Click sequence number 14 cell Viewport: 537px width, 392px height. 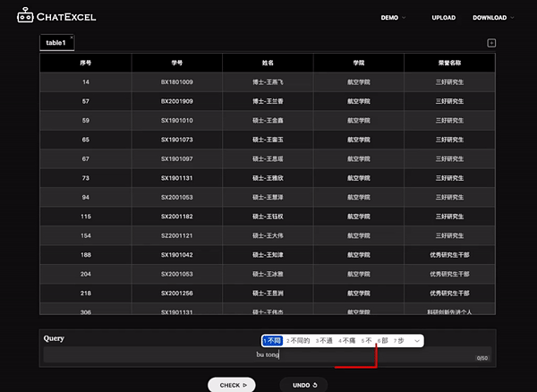pyautogui.click(x=86, y=82)
